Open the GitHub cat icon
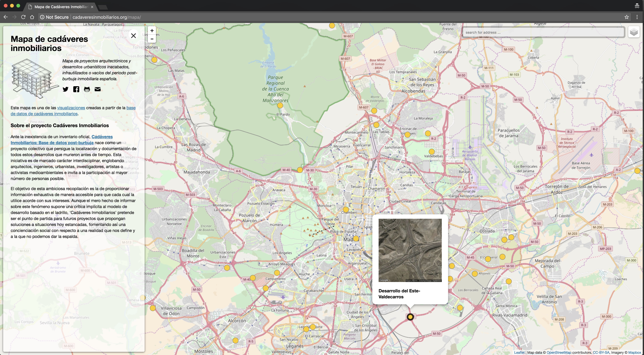The image size is (644, 355). click(87, 89)
